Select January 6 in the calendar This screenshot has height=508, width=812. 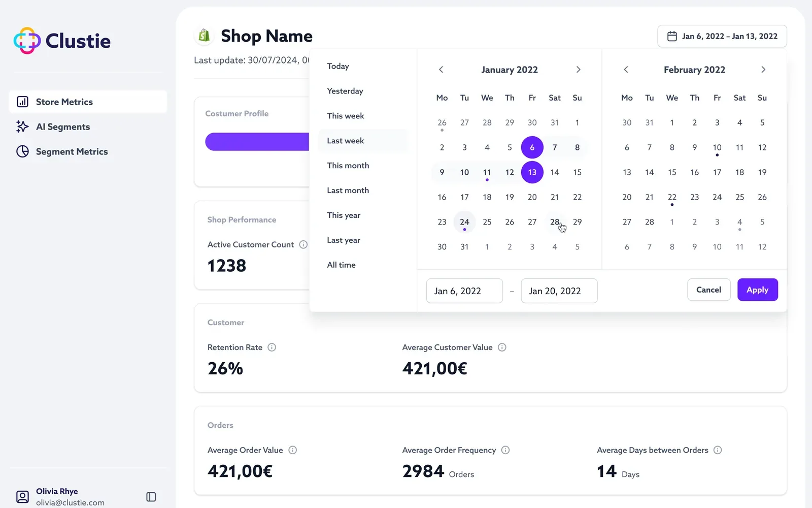click(532, 147)
